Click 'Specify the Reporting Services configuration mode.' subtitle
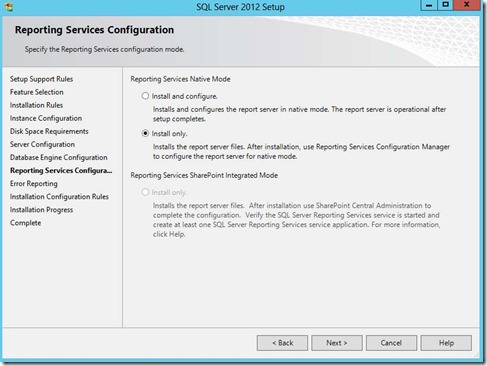This screenshot has width=487, height=366. [104, 49]
